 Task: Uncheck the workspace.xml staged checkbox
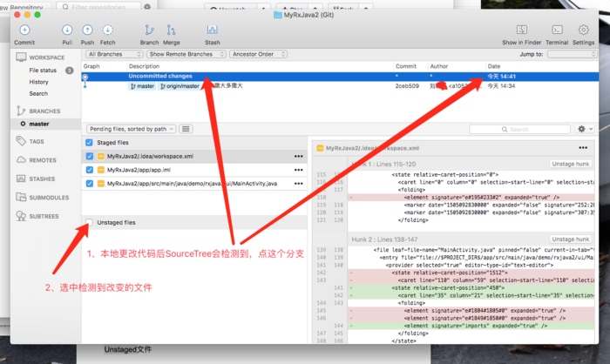tap(90, 157)
